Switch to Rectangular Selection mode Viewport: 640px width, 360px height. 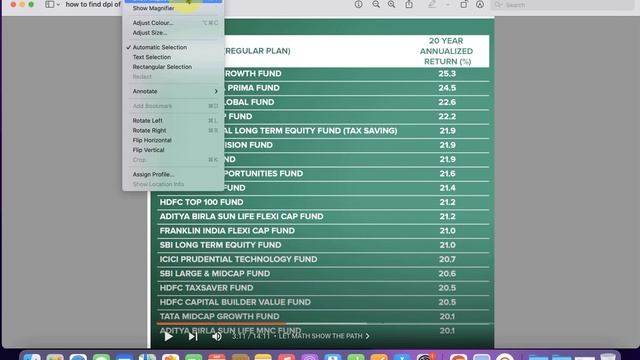tap(173, 67)
